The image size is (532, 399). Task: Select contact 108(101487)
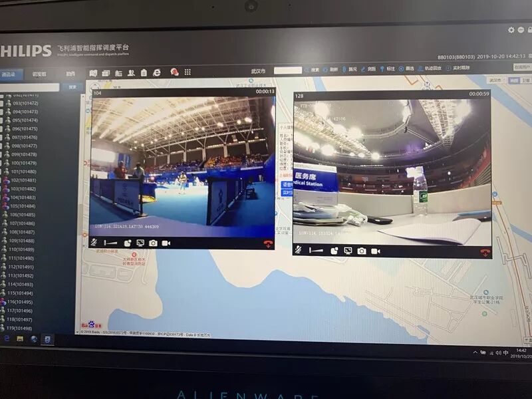[x=22, y=232]
